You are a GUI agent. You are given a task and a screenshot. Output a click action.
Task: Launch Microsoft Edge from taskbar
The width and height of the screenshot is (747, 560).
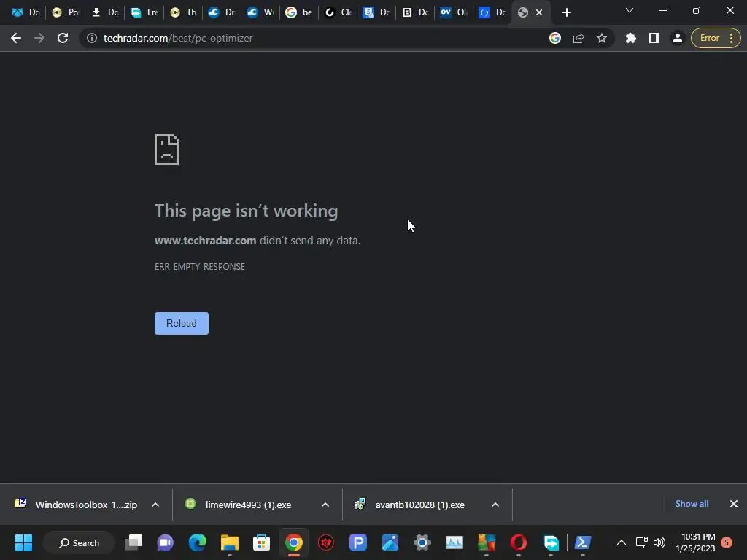[x=197, y=542]
